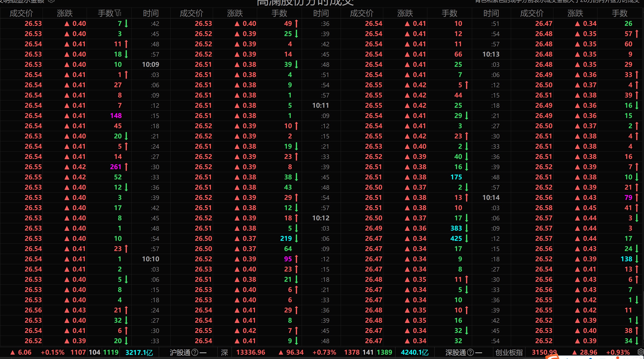644x359 pixels.
Task: Click the 13336.96 index value
Action: pos(251,352)
